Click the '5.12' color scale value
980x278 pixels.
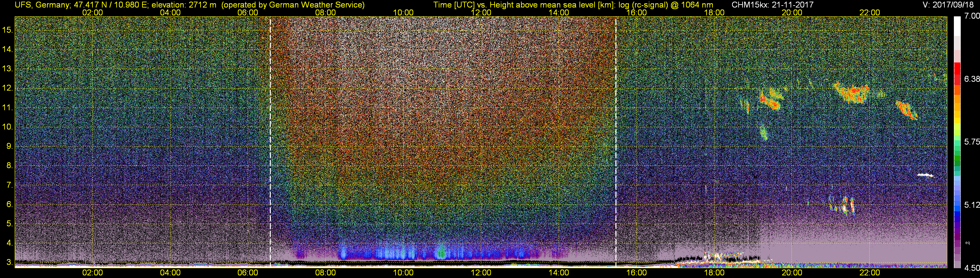tap(972, 205)
